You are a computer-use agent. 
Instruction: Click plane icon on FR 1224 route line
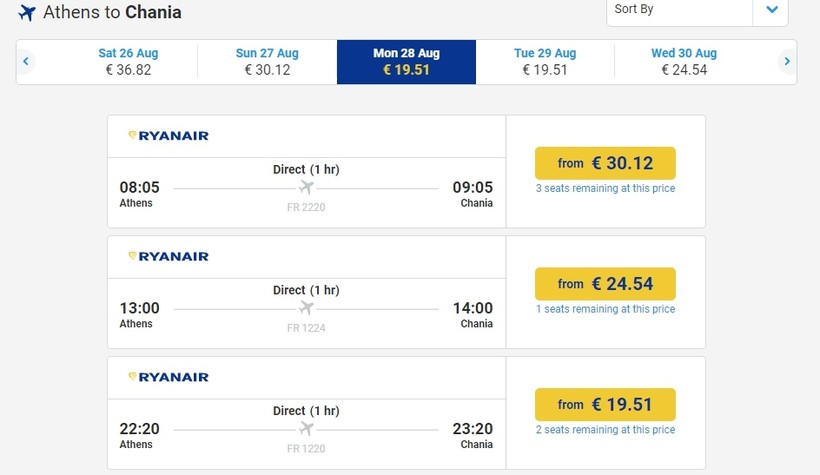(x=306, y=307)
